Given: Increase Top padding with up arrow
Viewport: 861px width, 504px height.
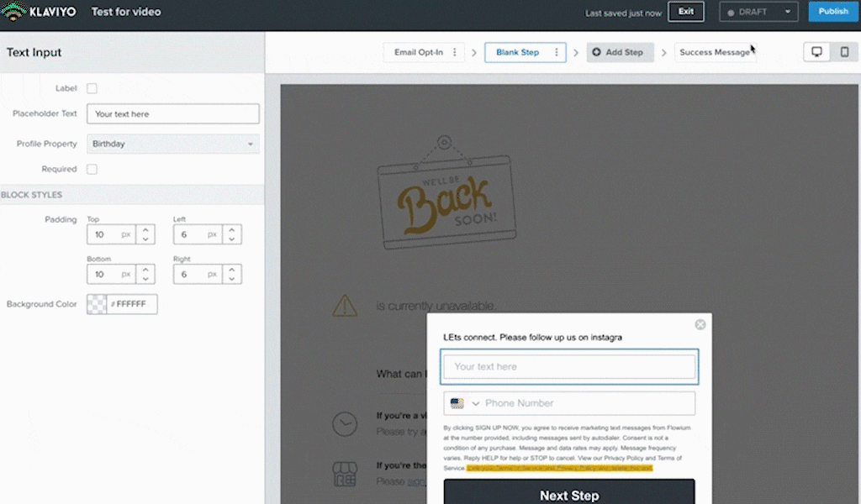Looking at the screenshot, I should click(x=145, y=230).
